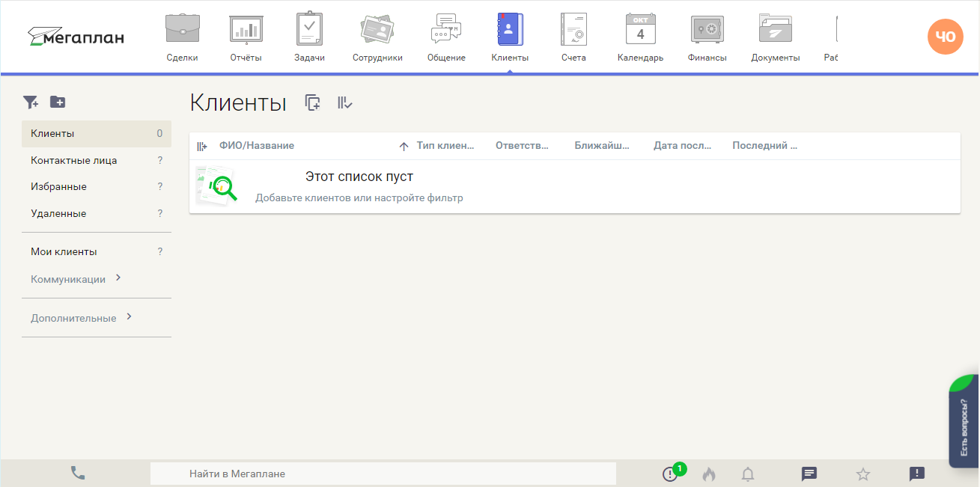Toggle the bulk select list icon
Image resolution: width=980 pixels, height=487 pixels.
tap(344, 103)
